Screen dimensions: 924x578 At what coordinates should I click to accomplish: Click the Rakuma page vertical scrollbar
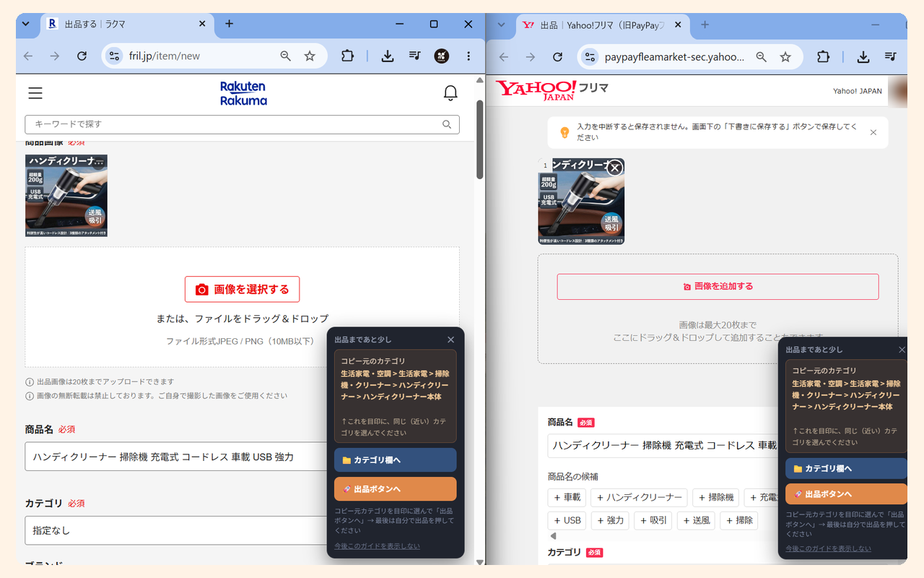pos(480,139)
